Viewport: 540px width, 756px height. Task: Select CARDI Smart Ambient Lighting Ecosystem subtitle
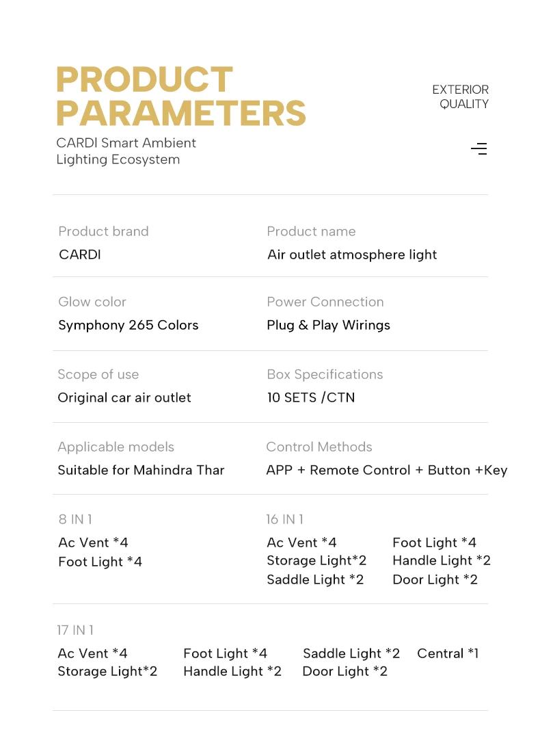tap(126, 151)
